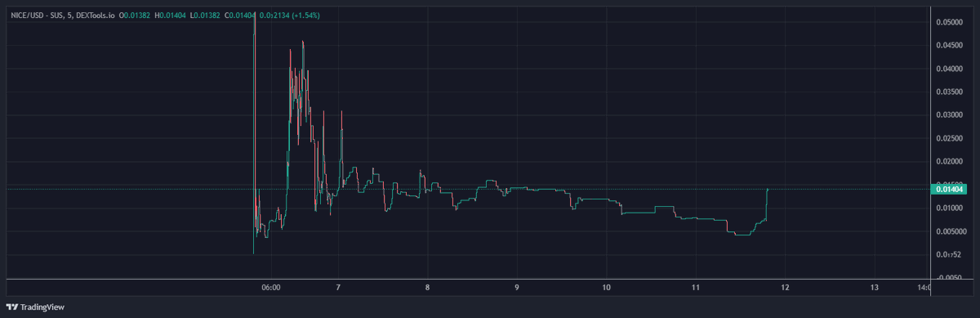Click the 0.02000 price axis label
Viewport: 980px width, 318px height.
click(950, 162)
